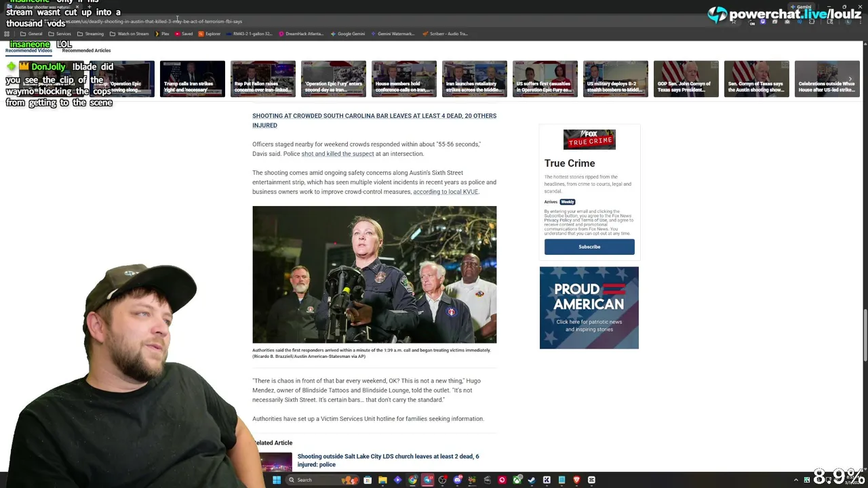Open Telegram from the taskbar
Screen dimensions: 868x488
tap(427, 480)
